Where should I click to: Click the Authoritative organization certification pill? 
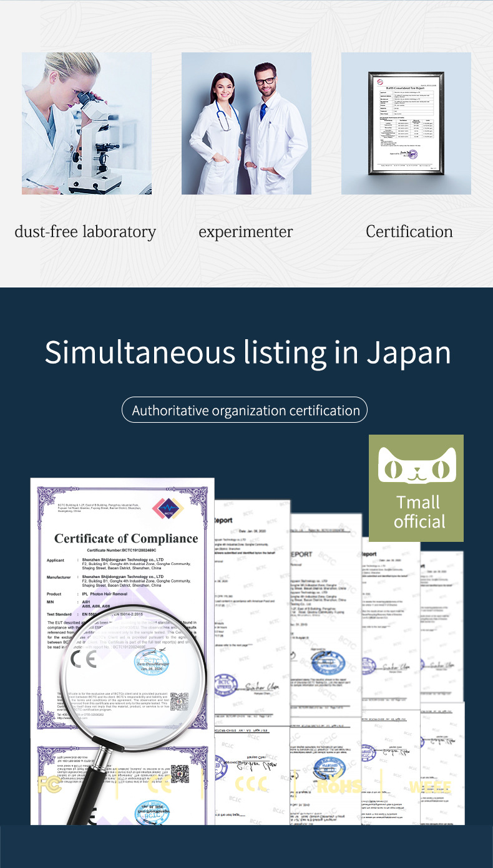tap(246, 410)
